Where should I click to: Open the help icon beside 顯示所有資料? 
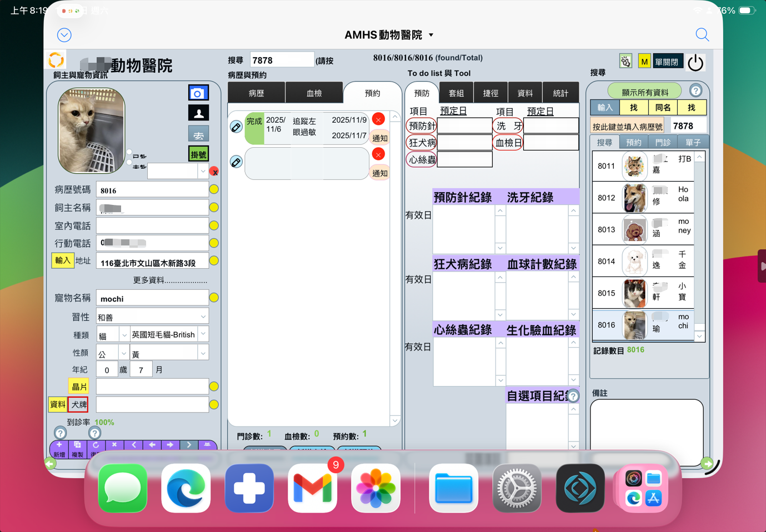point(695,91)
